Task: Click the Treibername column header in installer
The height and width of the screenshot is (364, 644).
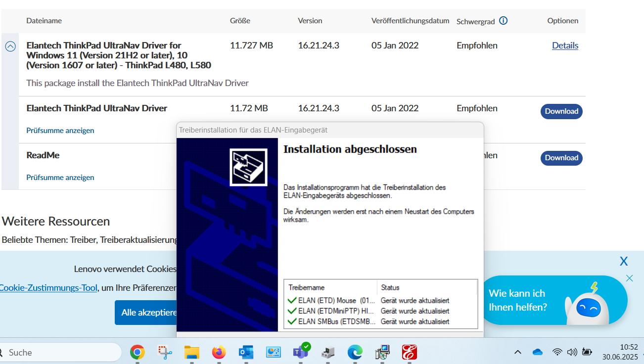Action: click(331, 287)
